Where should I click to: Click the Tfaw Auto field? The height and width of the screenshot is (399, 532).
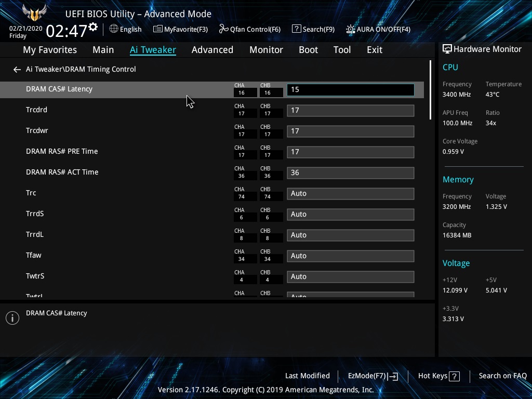351,256
